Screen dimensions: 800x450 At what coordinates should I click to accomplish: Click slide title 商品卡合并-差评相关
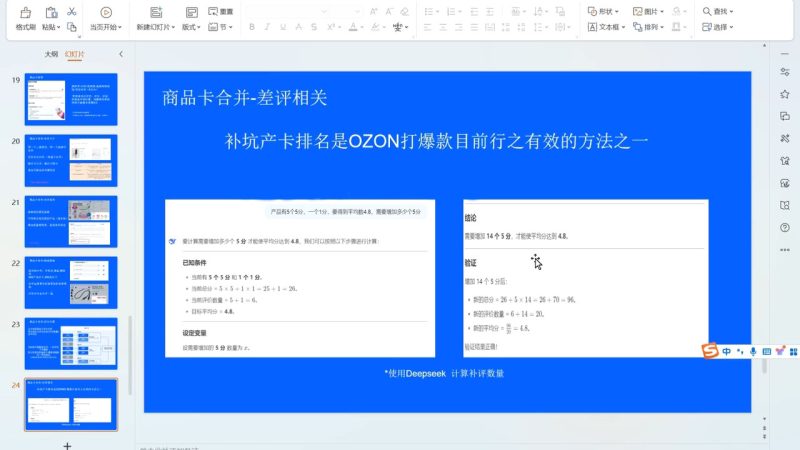point(244,97)
